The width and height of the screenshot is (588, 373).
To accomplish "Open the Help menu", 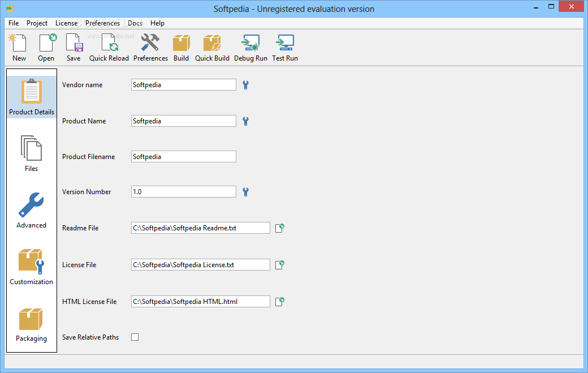I will point(158,23).
